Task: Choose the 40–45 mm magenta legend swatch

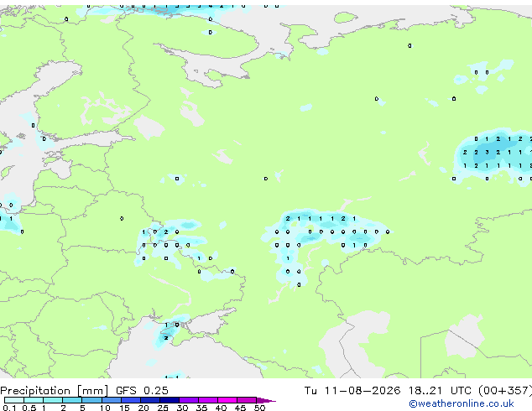Action: tap(227, 400)
